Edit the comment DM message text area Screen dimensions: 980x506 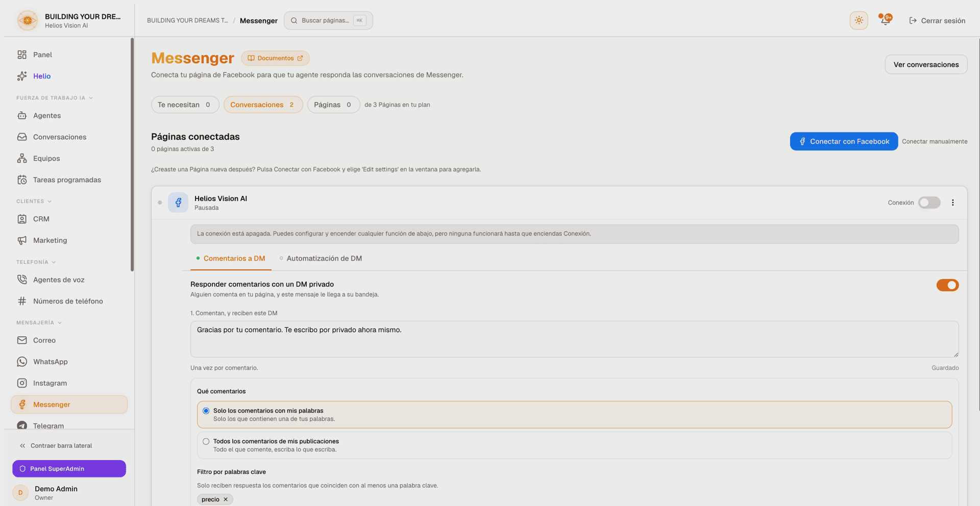tap(574, 339)
